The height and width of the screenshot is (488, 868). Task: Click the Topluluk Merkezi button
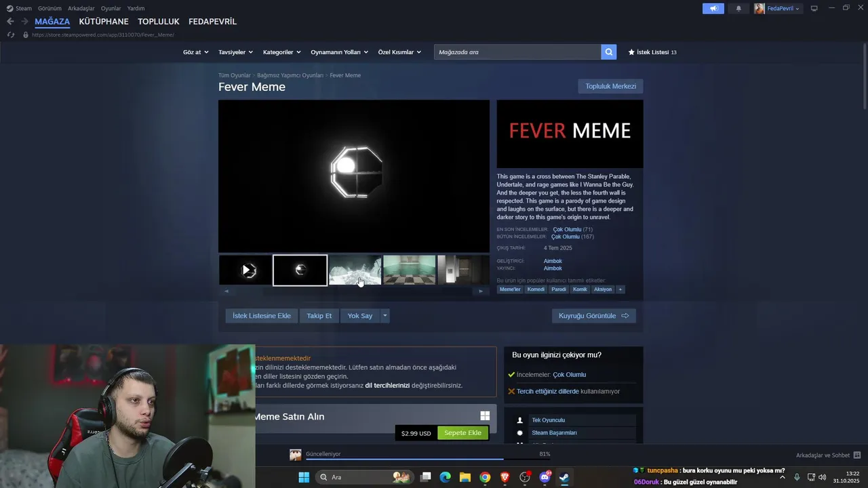[x=610, y=86]
